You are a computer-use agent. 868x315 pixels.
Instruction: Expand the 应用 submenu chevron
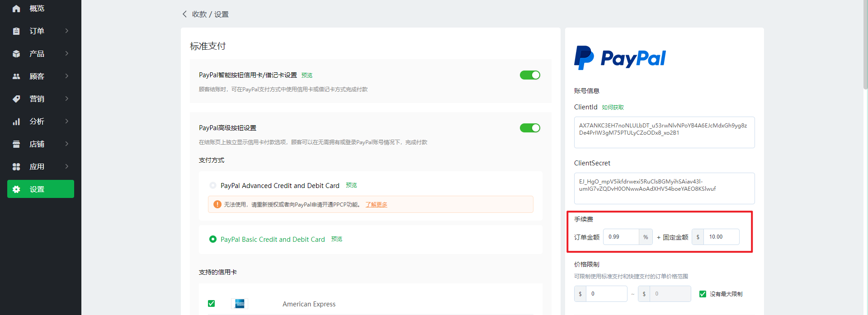pyautogui.click(x=67, y=166)
